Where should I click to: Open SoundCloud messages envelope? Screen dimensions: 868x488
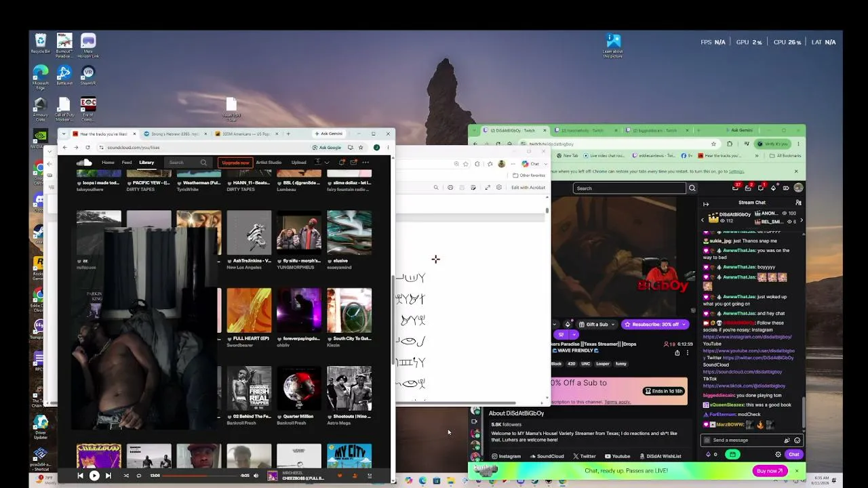[x=353, y=163]
